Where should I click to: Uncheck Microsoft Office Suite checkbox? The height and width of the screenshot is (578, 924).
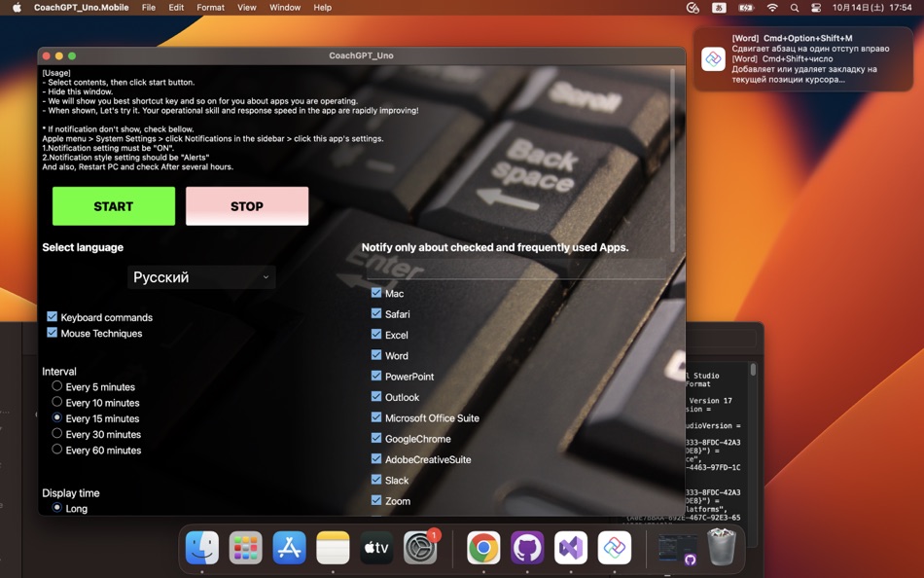tap(376, 417)
